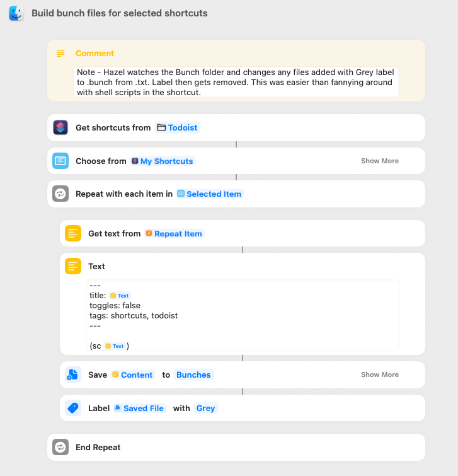Screen dimensions: 458x476
Task: Click the Finder icon beside the shortcut title
Action: coord(16,13)
